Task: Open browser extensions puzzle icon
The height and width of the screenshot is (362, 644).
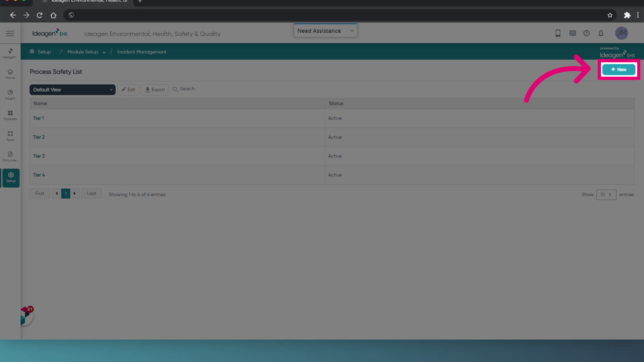Action: [x=627, y=15]
